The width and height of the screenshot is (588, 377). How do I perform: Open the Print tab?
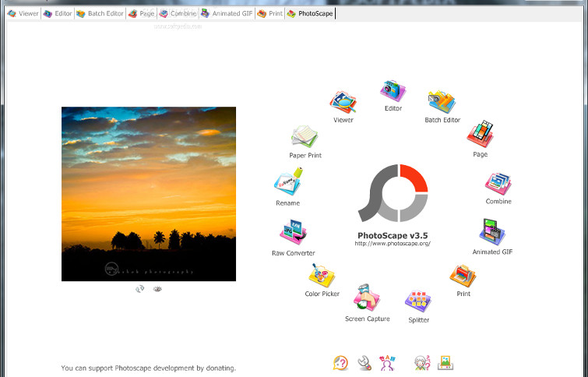[270, 13]
